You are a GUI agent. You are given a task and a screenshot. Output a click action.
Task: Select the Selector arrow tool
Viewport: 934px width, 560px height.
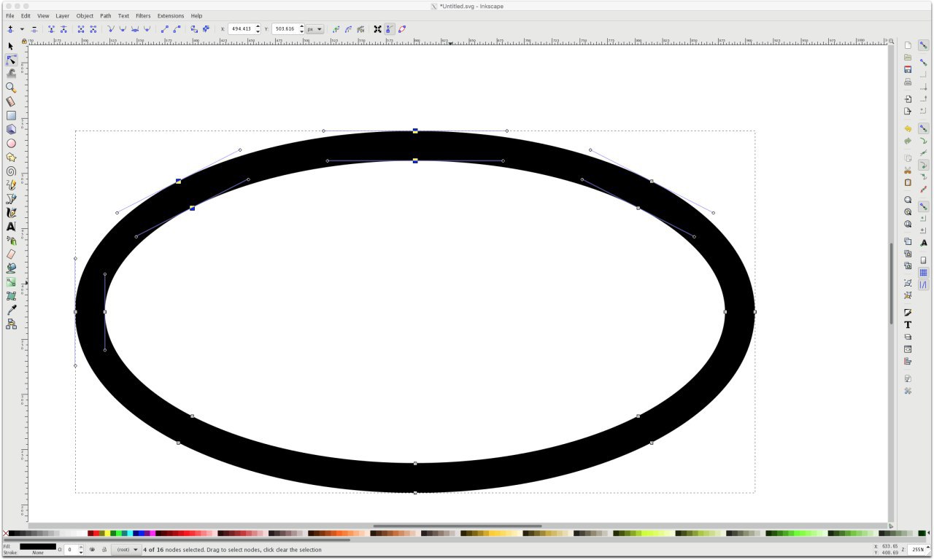[11, 46]
